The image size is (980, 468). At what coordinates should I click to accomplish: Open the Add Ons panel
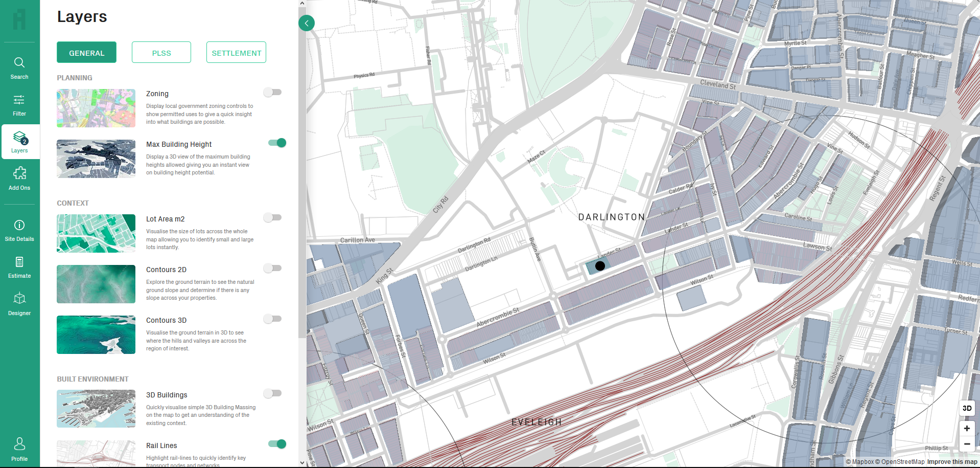19,179
